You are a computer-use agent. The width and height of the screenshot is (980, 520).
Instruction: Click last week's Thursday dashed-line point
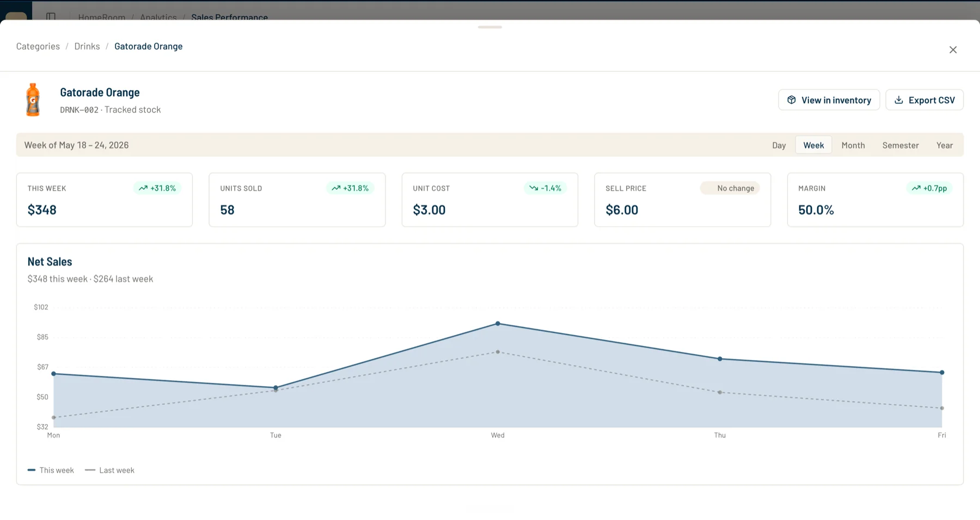click(720, 392)
